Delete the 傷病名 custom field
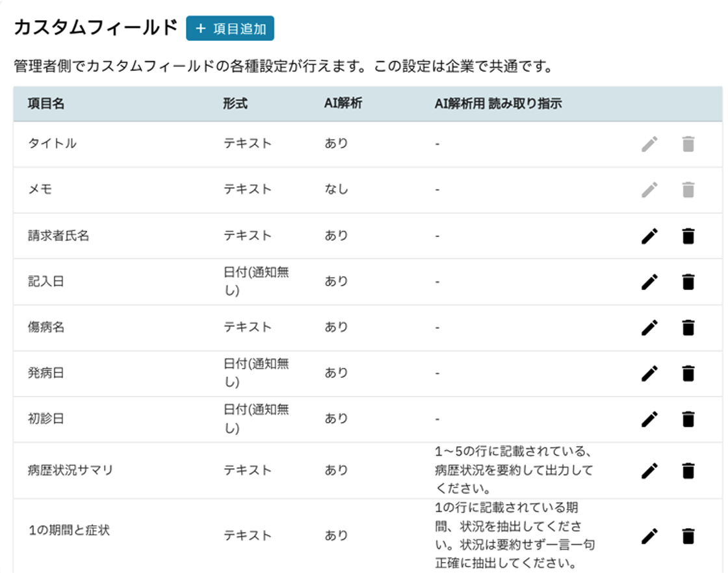 point(688,328)
